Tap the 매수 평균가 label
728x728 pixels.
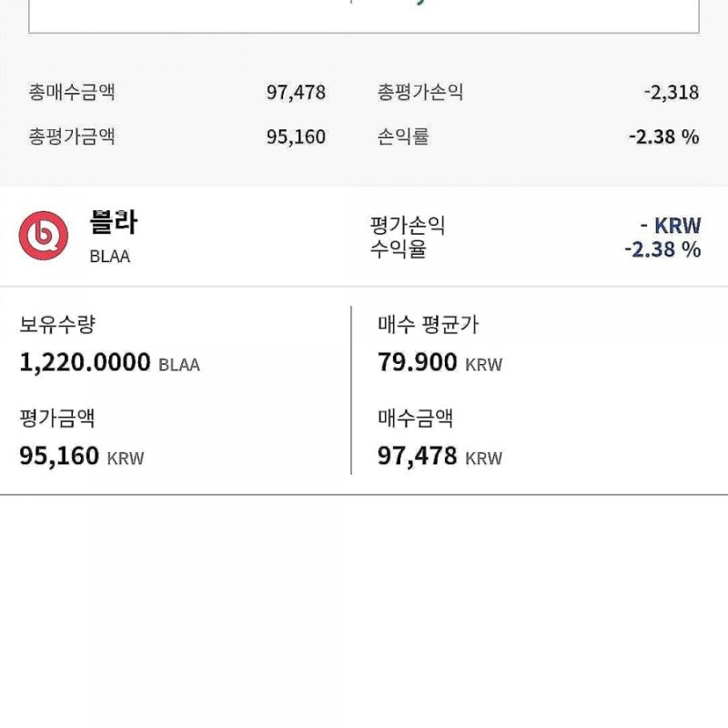pyautogui.click(x=428, y=324)
